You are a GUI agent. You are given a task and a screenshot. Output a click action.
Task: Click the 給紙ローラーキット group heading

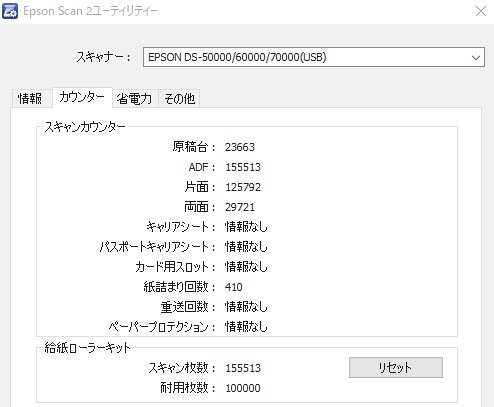[88, 348]
